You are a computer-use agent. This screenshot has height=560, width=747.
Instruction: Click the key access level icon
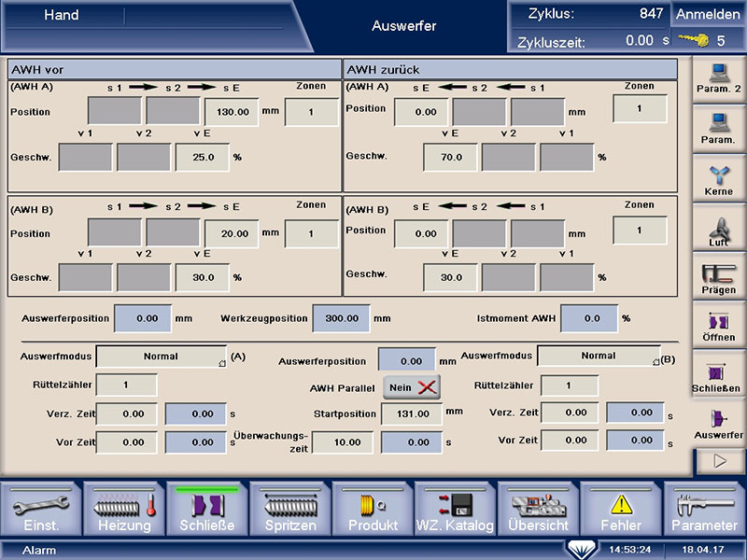click(x=694, y=40)
